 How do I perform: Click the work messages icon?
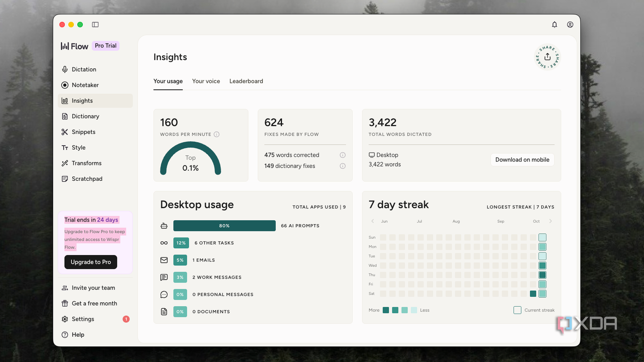pos(164,277)
